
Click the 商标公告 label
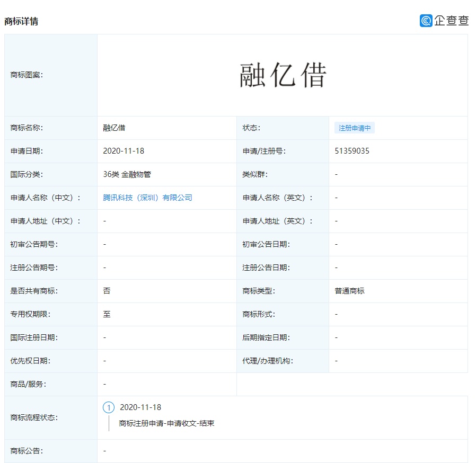(27, 451)
